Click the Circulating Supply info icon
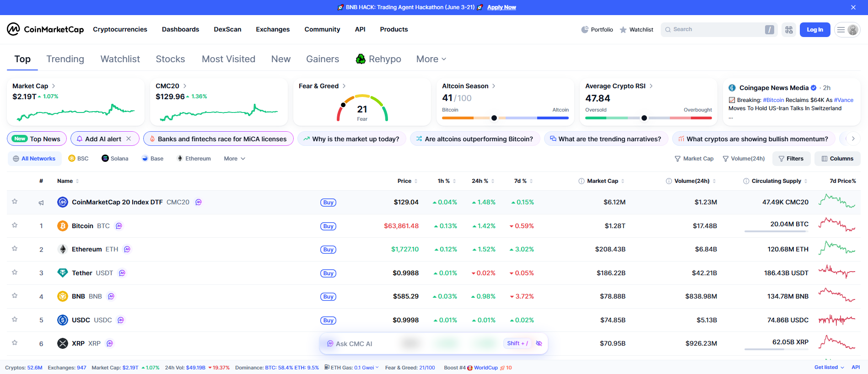The image size is (868, 374). [x=746, y=181]
